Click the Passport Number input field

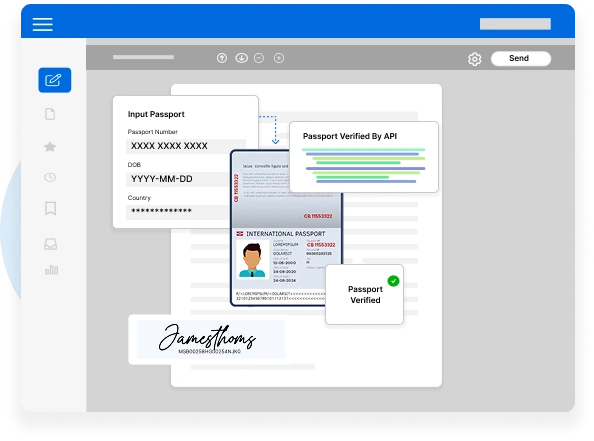186,146
